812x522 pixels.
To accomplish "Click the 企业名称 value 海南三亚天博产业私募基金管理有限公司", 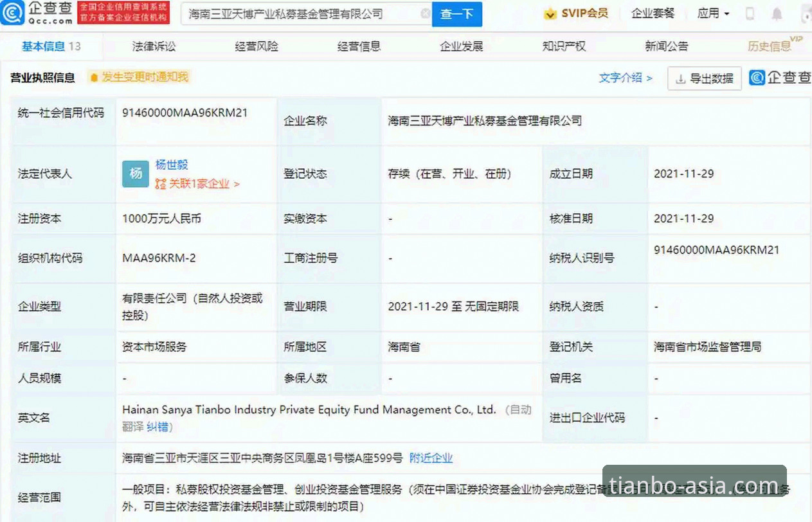I will point(485,121).
